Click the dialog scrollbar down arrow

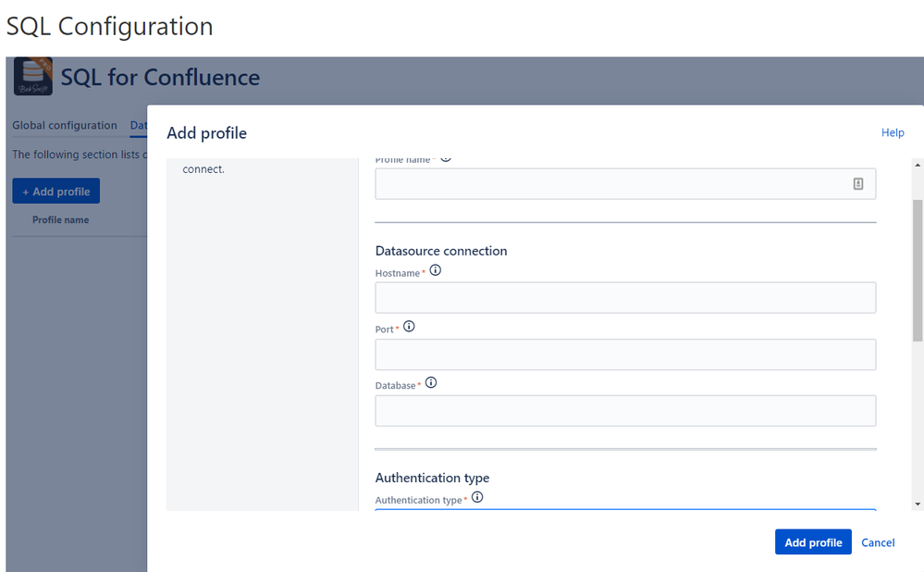click(917, 504)
